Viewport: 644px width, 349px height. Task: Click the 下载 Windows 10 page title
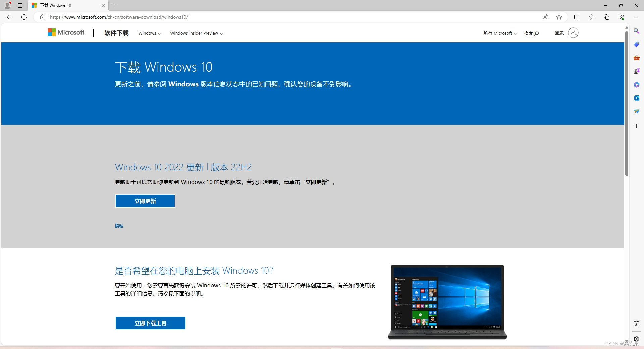(164, 67)
